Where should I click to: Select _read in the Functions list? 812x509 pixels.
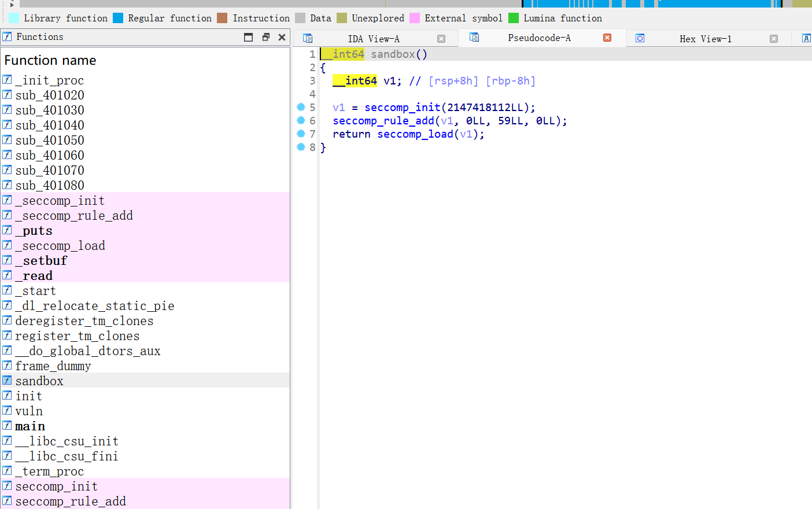pos(145,275)
